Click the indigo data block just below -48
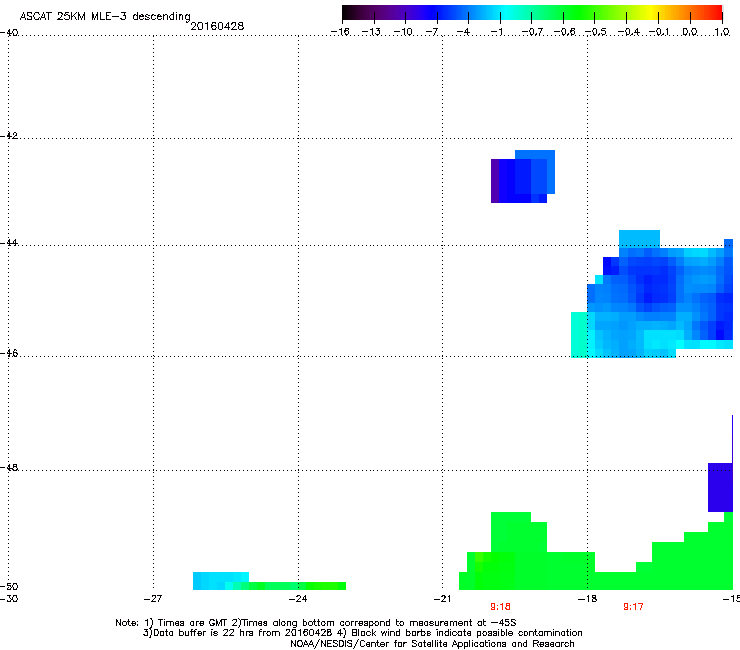The height and width of the screenshot is (650, 740). tap(720, 487)
